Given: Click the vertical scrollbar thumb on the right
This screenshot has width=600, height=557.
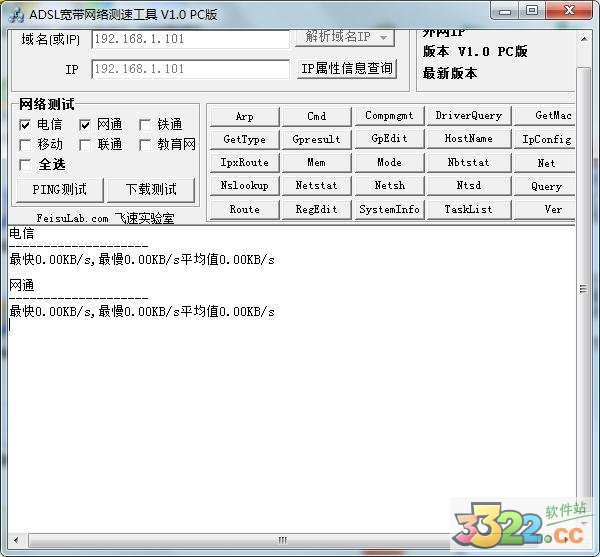Looking at the screenshot, I should 584,289.
